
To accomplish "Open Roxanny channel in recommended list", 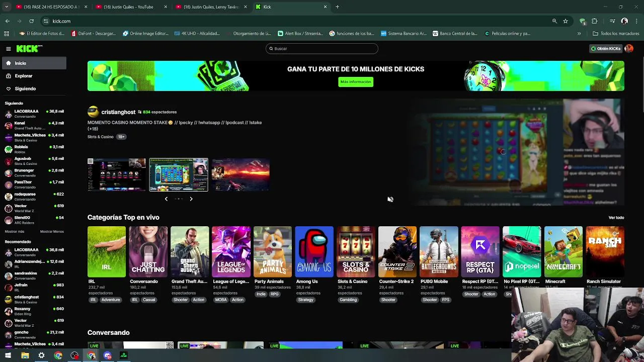I will coord(33,311).
